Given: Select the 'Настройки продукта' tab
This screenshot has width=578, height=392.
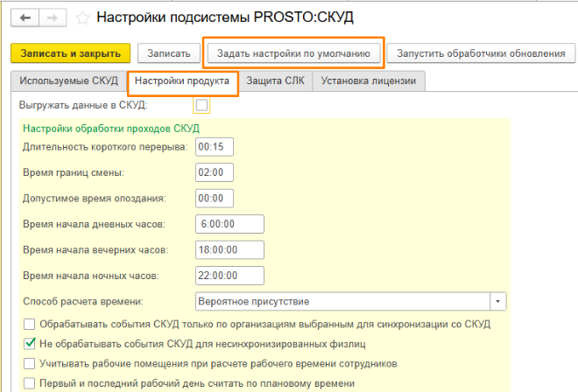Looking at the screenshot, I should (182, 81).
